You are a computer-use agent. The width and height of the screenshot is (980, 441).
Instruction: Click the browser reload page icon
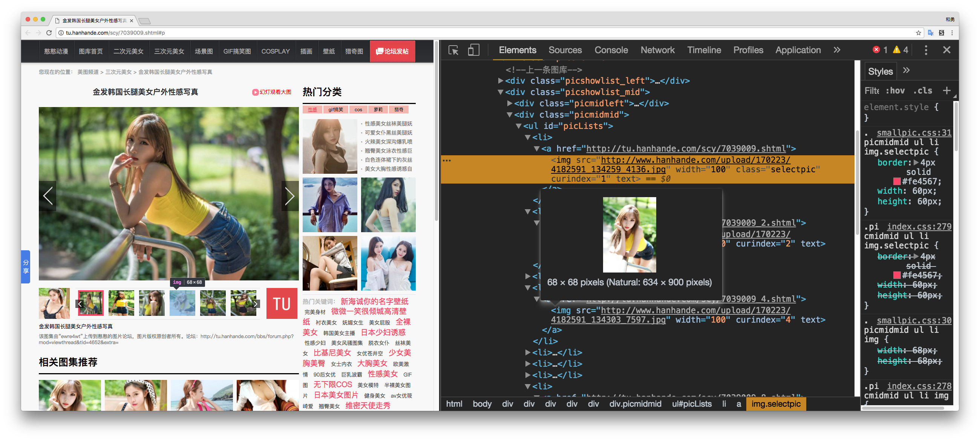pos(49,33)
